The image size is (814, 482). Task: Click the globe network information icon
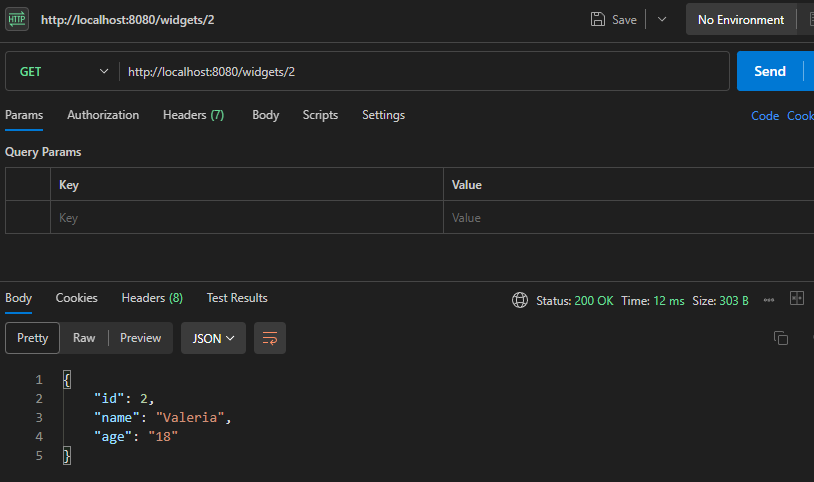(x=520, y=300)
